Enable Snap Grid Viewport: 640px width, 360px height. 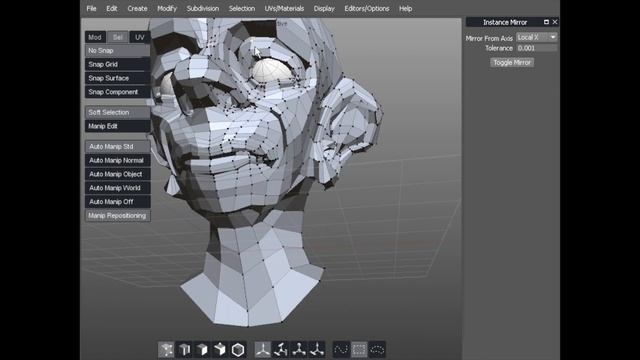point(118,64)
